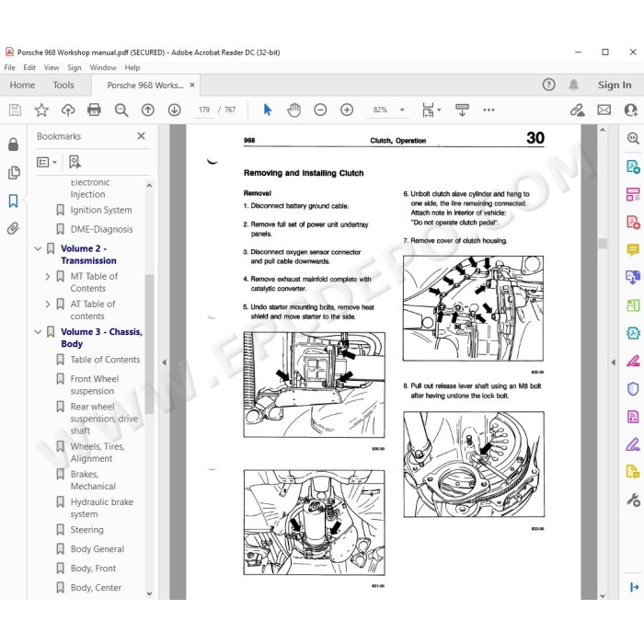Image resolution: width=644 pixels, height=644 pixels.
Task: Click the Print file icon
Action: pyautogui.click(x=94, y=109)
